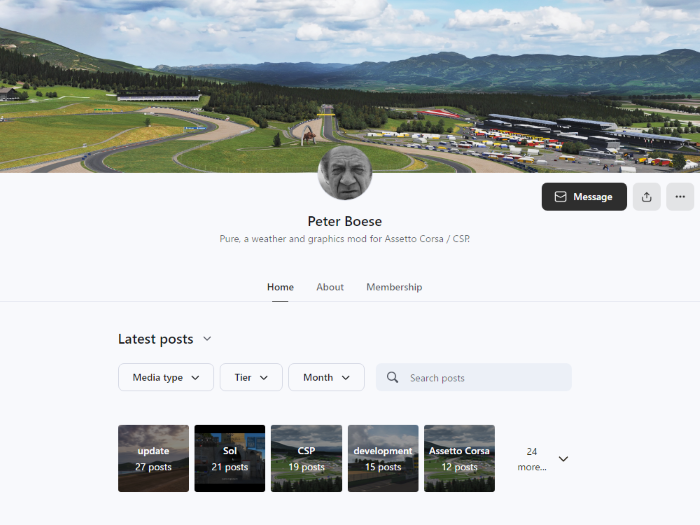The height and width of the screenshot is (525, 700).
Task: Open the development tag with 15 posts
Action: click(x=383, y=458)
